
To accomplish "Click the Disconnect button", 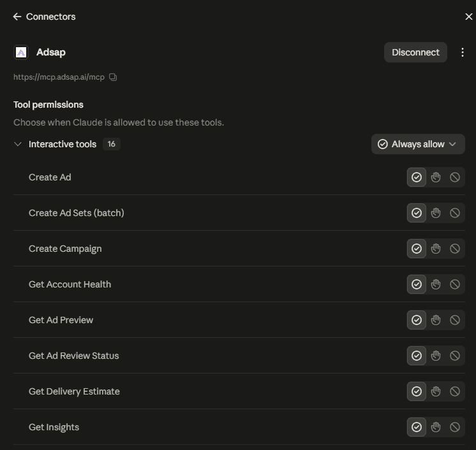I will 415,52.
